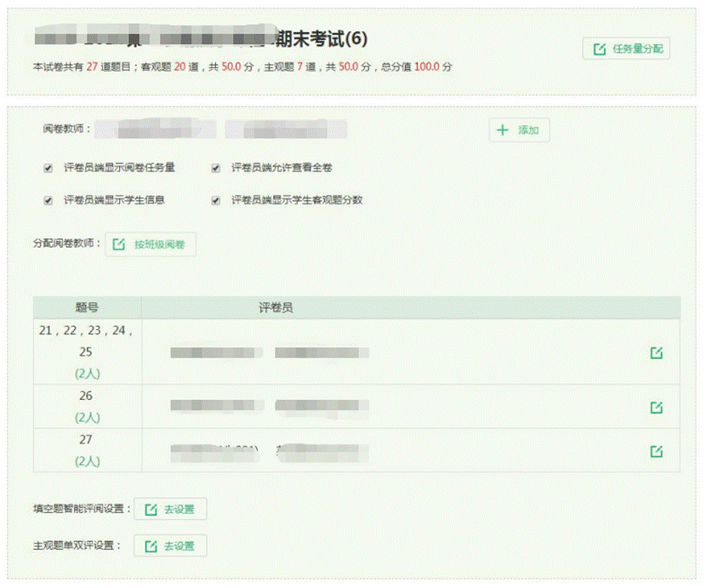Image resolution: width=706 pixels, height=588 pixels.
Task: Open 去设置 for 填空题智能评阅设置
Action: click(170, 510)
